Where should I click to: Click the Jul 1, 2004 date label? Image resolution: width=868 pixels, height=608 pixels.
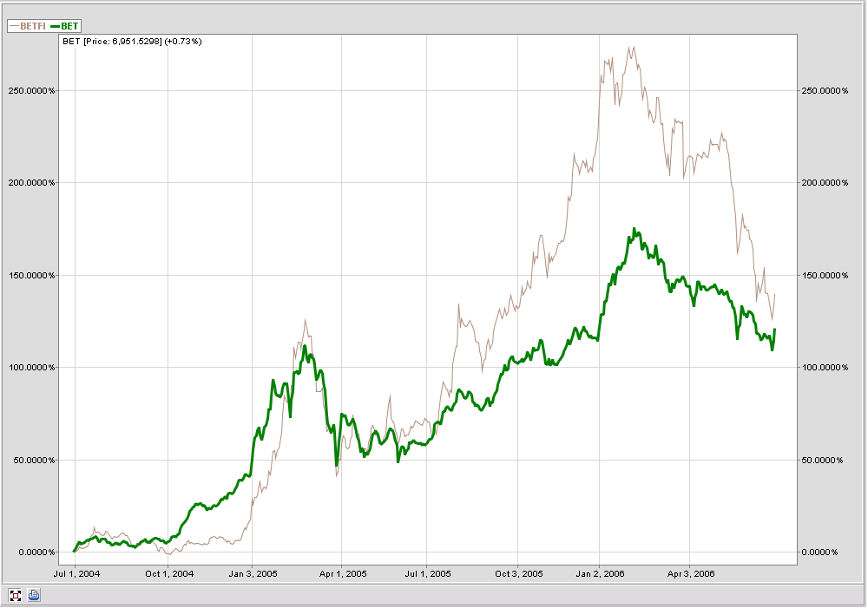[x=76, y=573]
